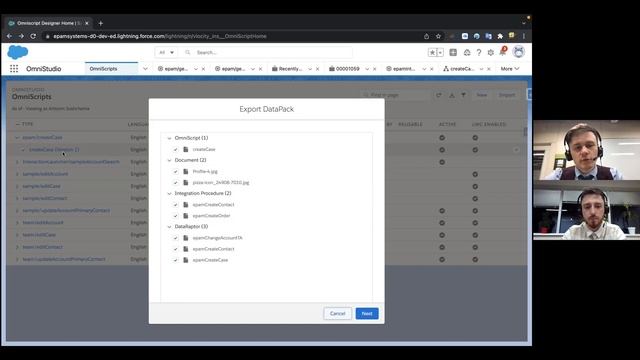Open Salesforce Help question mark
Viewport: 640px width, 360px height.
pyautogui.click(x=479, y=52)
